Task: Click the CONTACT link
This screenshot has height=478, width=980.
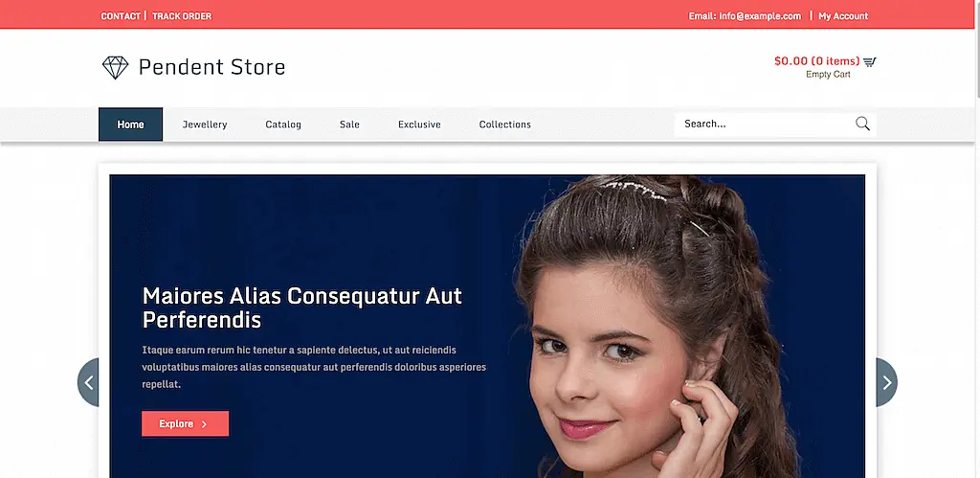Action: (121, 16)
